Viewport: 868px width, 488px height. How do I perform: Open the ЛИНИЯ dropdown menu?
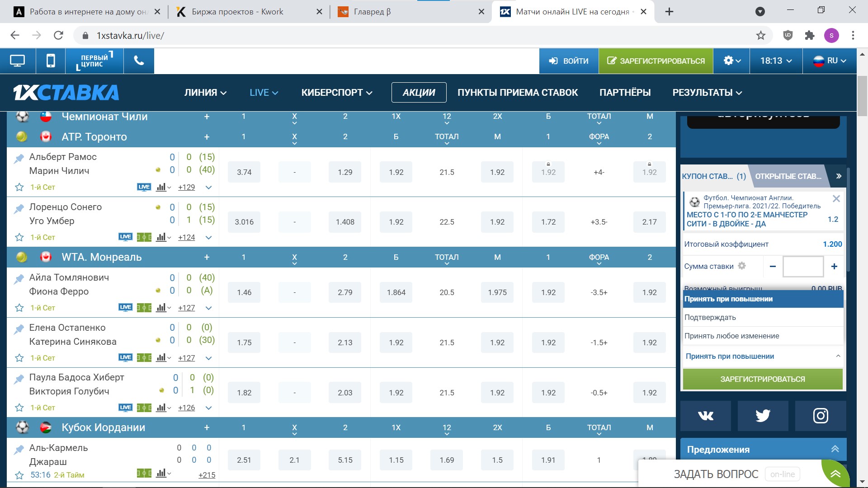(x=205, y=93)
